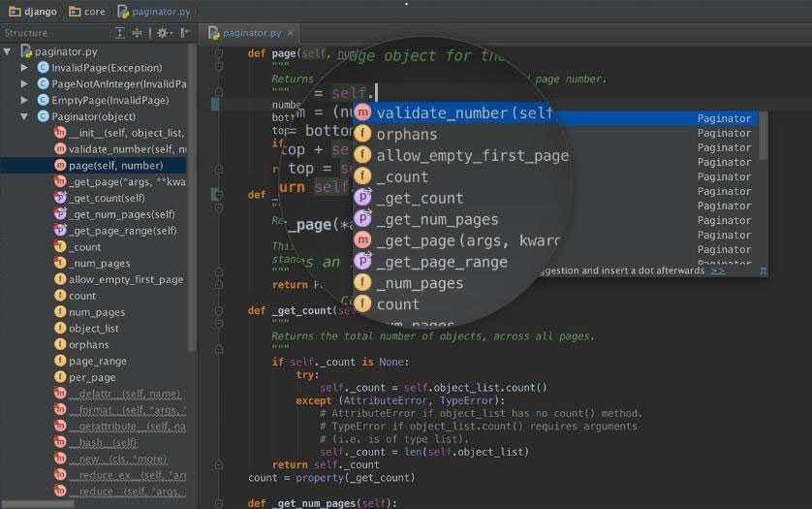Select object_list field in structure tree

click(94, 329)
